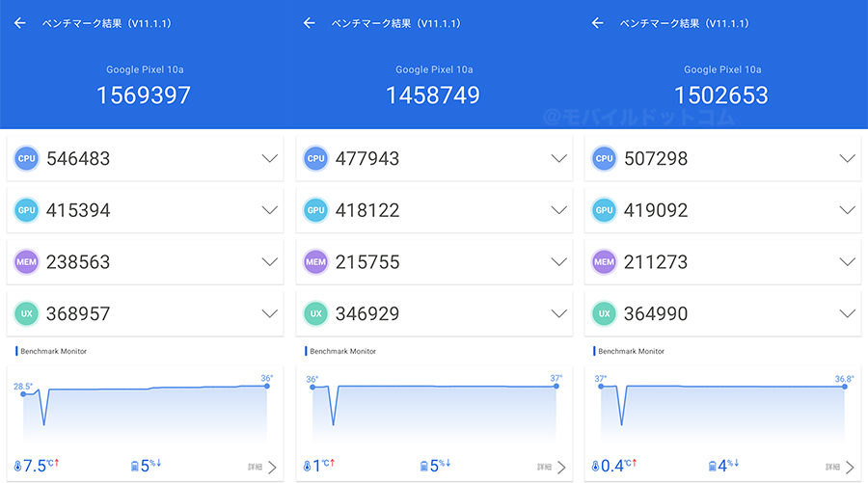Click 4% battery drop value
868x483 pixels.
[728, 466]
